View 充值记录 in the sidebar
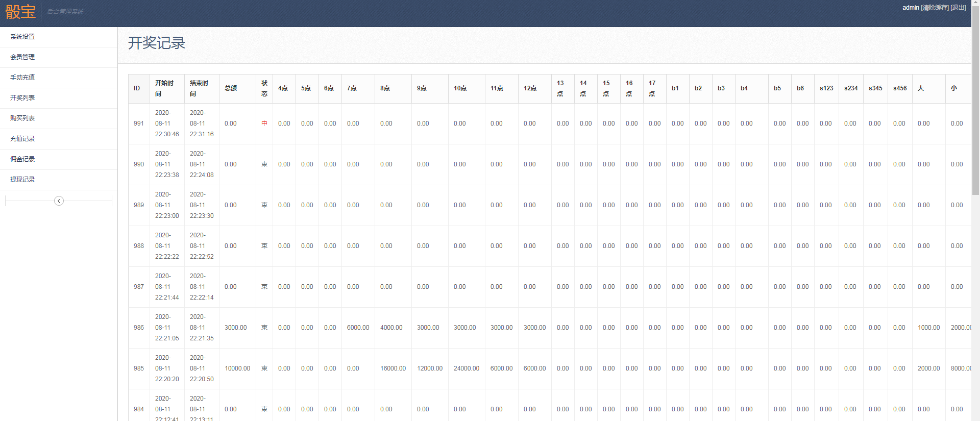The image size is (980, 421). (x=22, y=139)
